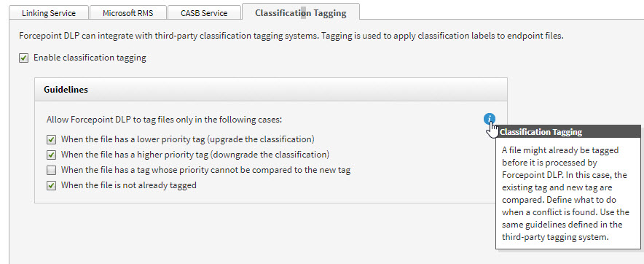Click the 'Allow Forcepoint DLP to tag files' heading

[165, 120]
